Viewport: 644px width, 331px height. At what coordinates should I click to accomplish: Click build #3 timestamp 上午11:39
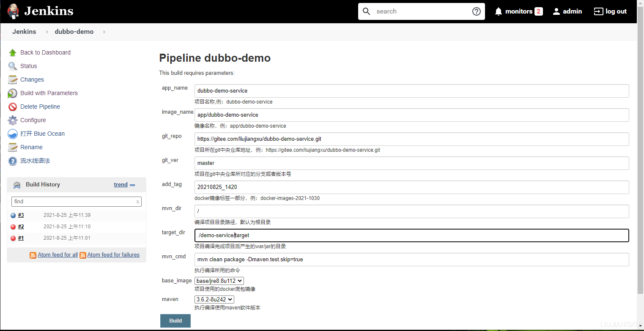pyautogui.click(x=67, y=215)
